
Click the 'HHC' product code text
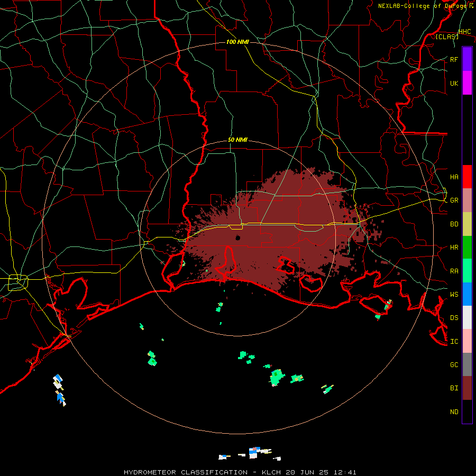tap(464, 32)
